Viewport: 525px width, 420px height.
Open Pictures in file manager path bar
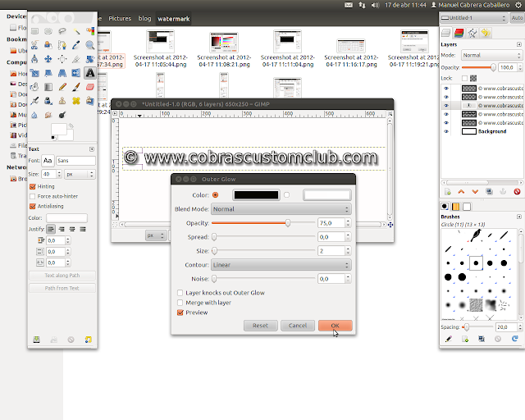120,18
